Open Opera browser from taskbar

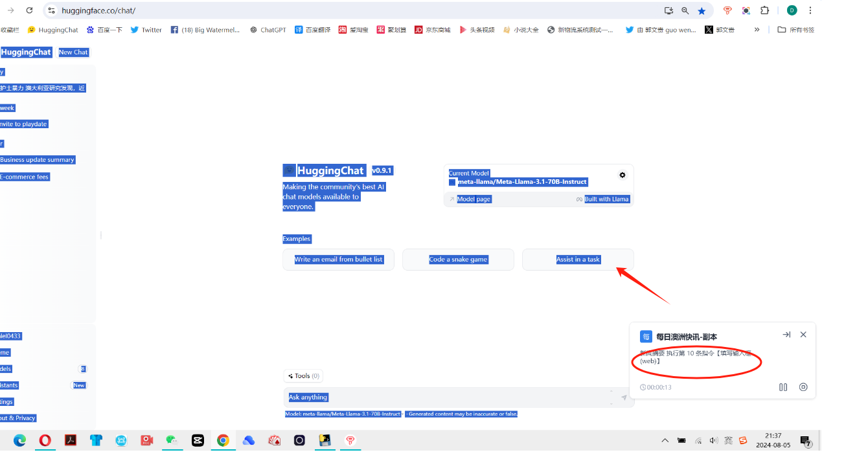point(45,441)
